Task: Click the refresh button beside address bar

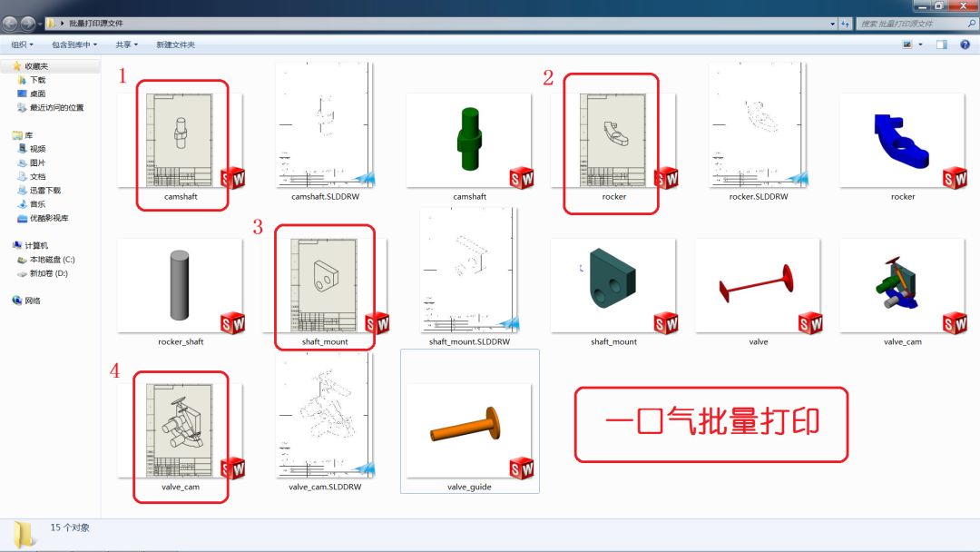Action: coord(845,24)
